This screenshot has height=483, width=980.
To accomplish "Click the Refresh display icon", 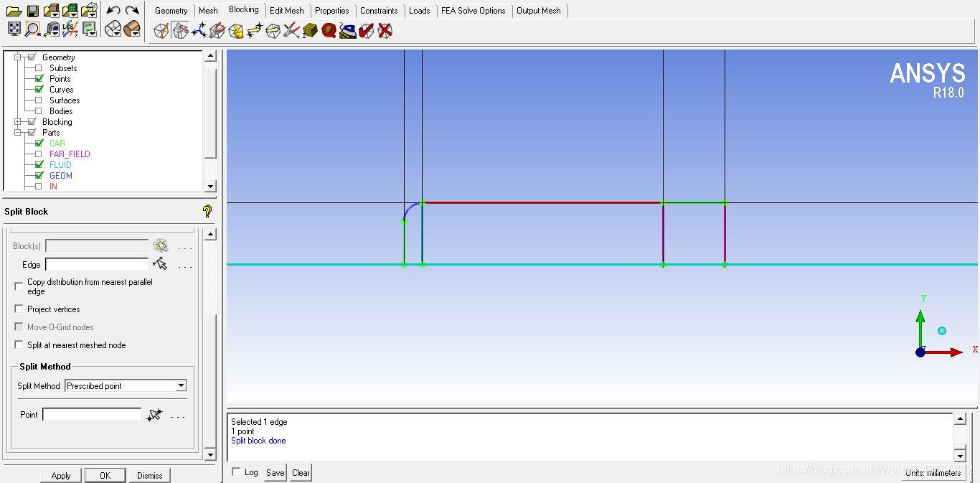I will point(88,29).
